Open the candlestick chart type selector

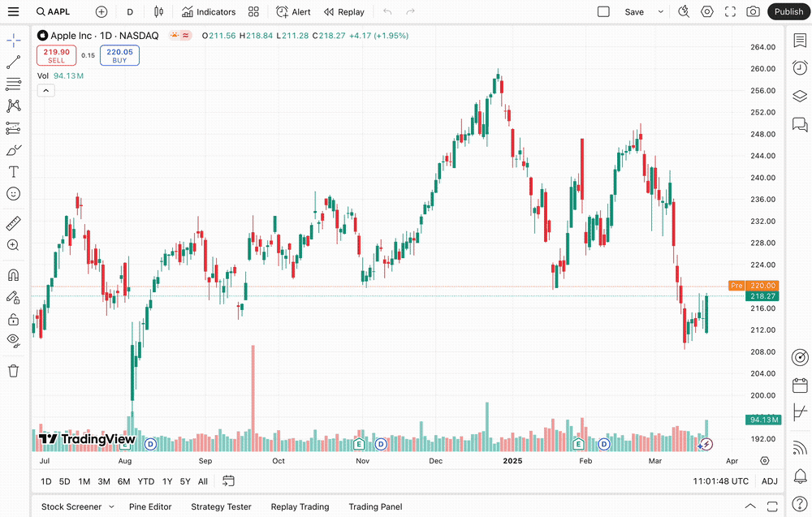click(x=158, y=12)
